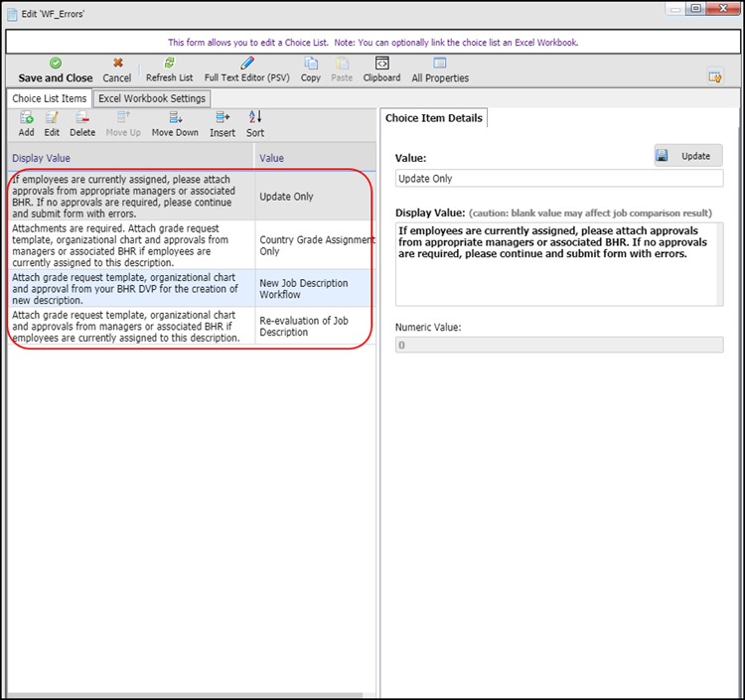Insert a choice item
Viewport: 745px width, 700px height.
pyautogui.click(x=223, y=118)
